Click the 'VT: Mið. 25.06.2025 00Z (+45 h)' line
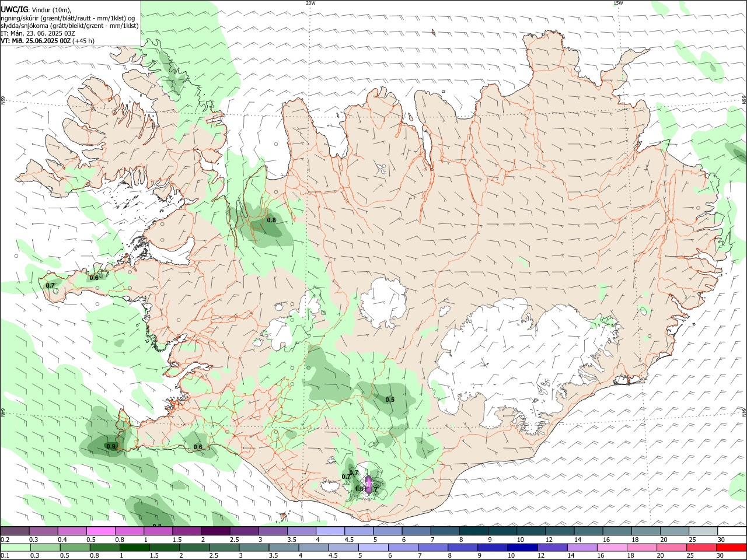The height and width of the screenshot is (560, 747). coord(48,41)
